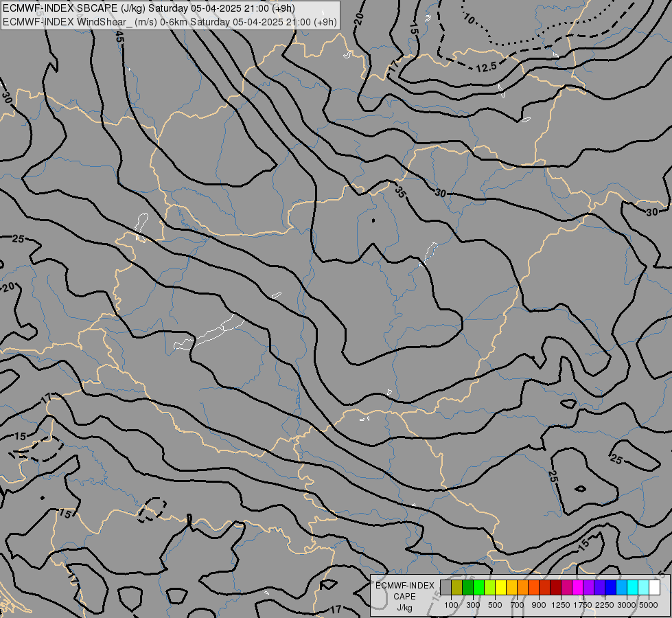Click the WindShear 0-6km title line
672x618 pixels.
tap(170, 22)
